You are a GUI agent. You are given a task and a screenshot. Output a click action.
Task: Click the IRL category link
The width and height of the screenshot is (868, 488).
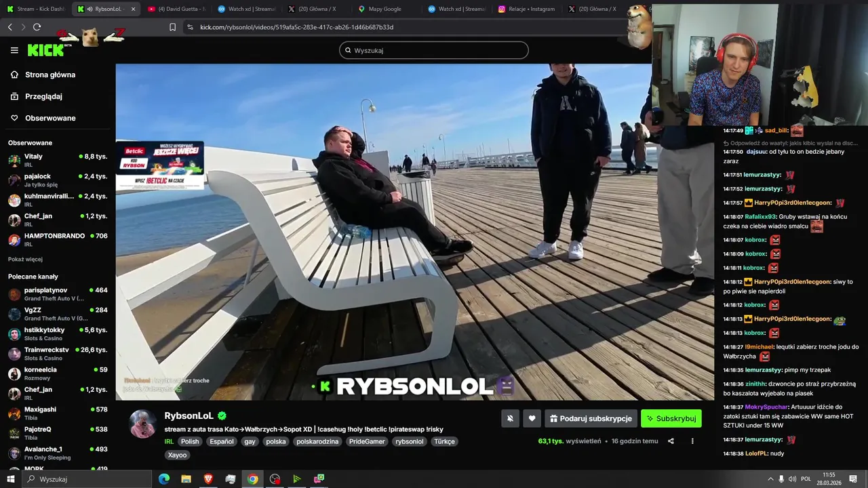[169, 441]
